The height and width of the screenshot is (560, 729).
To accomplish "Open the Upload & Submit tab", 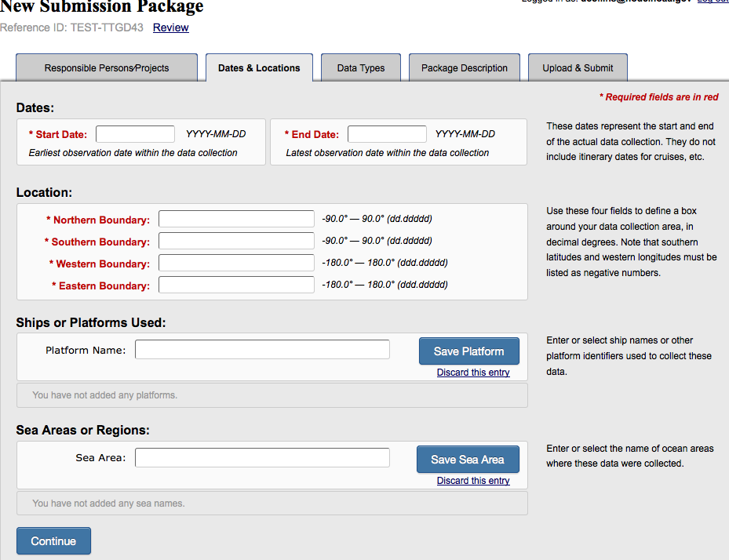I will tap(578, 68).
